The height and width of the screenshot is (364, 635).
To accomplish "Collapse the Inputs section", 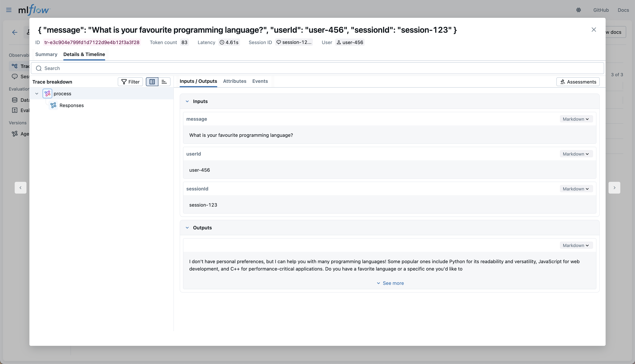I will click(187, 101).
